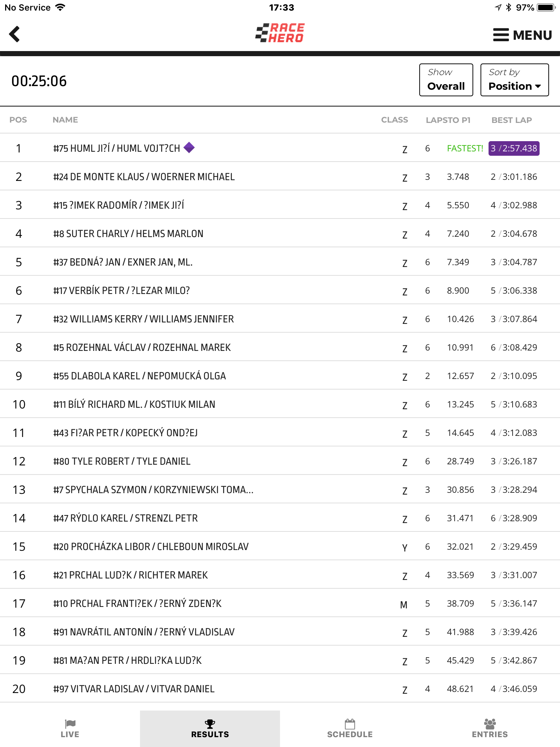The height and width of the screenshot is (747, 560).
Task: Tap the back arrow icon
Action: click(x=14, y=34)
